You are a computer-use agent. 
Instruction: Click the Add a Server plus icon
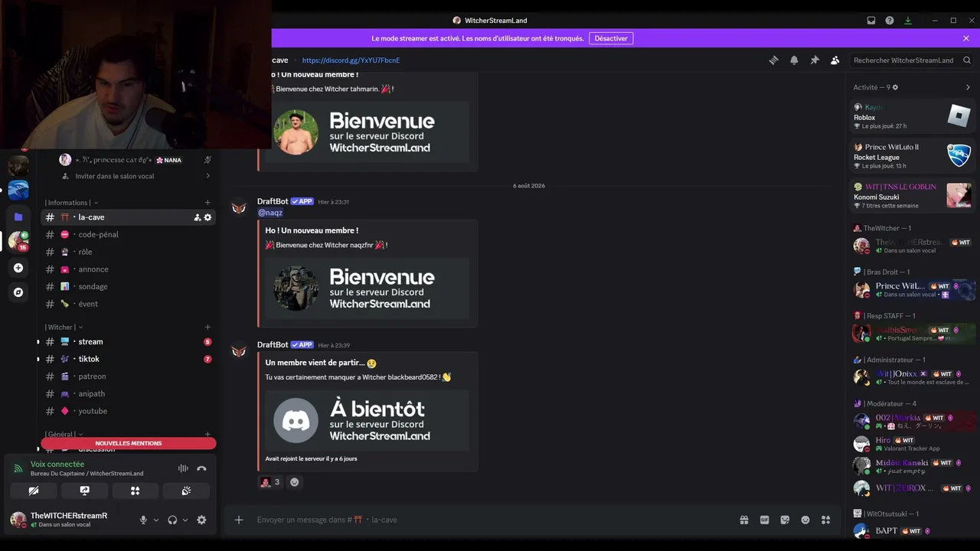18,268
